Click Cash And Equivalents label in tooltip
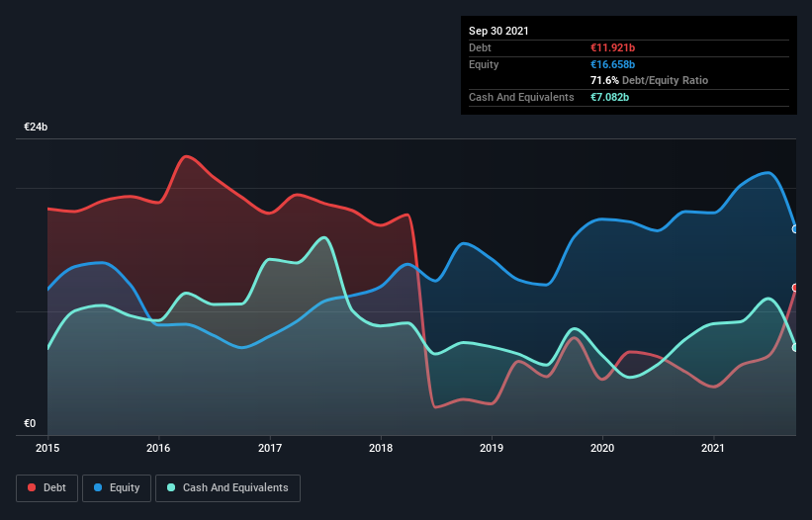Image resolution: width=812 pixels, height=520 pixels. pyautogui.click(x=521, y=97)
